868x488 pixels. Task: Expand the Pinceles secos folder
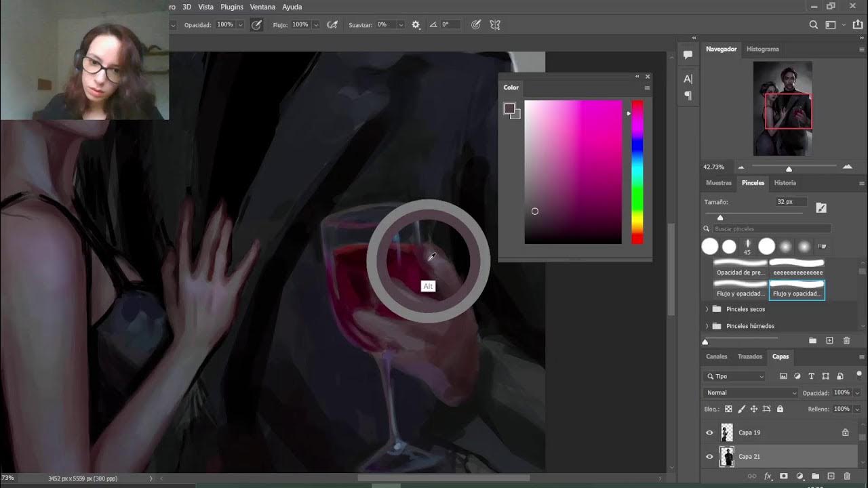(707, 309)
